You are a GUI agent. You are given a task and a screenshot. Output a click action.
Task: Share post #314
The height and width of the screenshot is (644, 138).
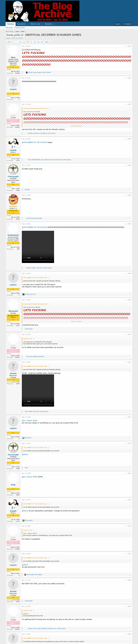click(126, 473)
